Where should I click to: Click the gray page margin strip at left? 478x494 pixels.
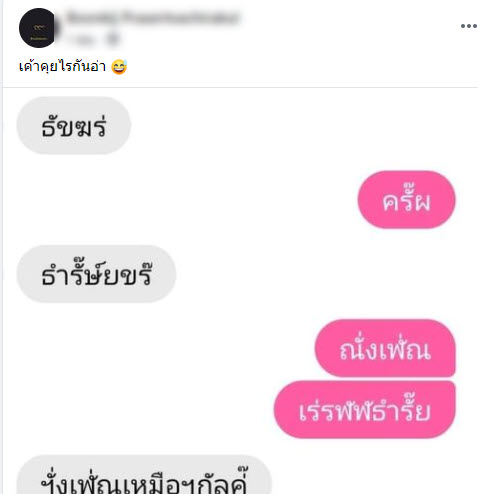pos(1,247)
